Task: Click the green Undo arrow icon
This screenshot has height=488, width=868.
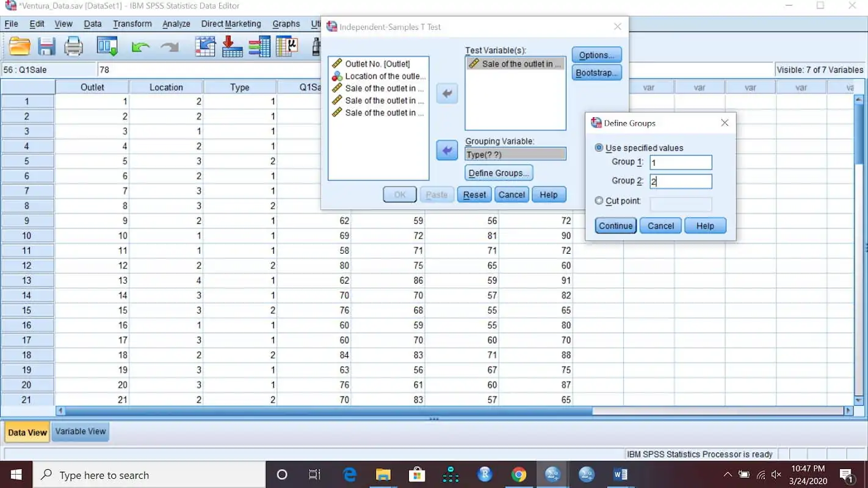Action: [x=140, y=47]
